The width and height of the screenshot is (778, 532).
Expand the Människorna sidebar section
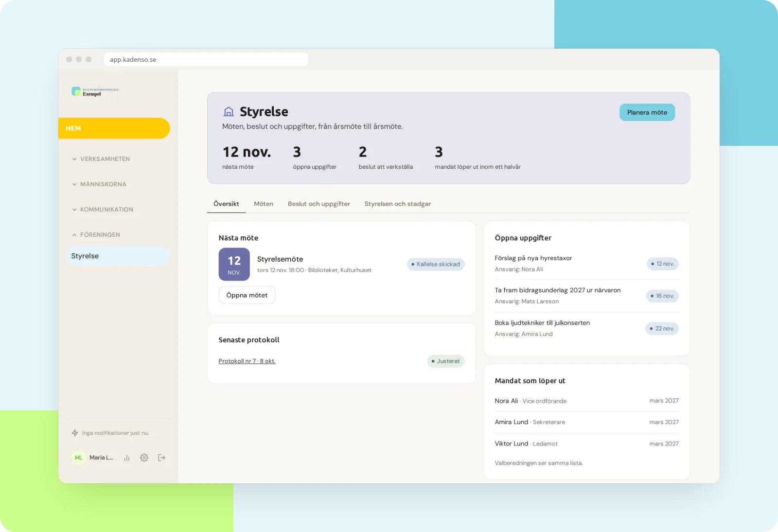pyautogui.click(x=99, y=184)
